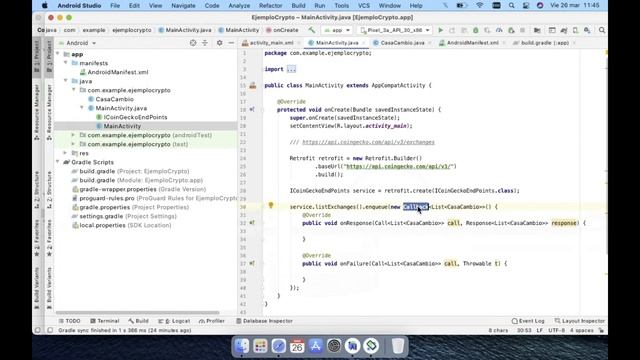Open the Project panel settings gear

(220, 43)
